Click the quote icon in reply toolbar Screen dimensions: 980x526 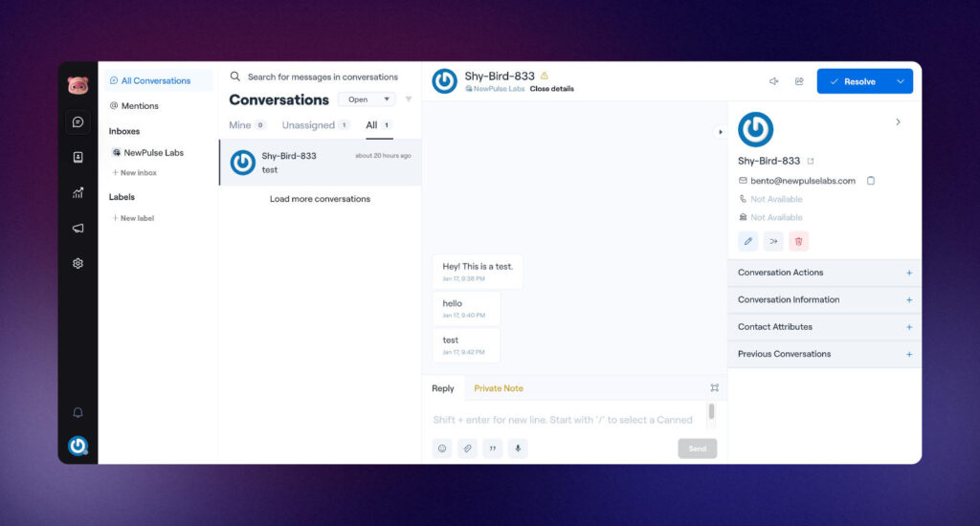pyautogui.click(x=493, y=449)
